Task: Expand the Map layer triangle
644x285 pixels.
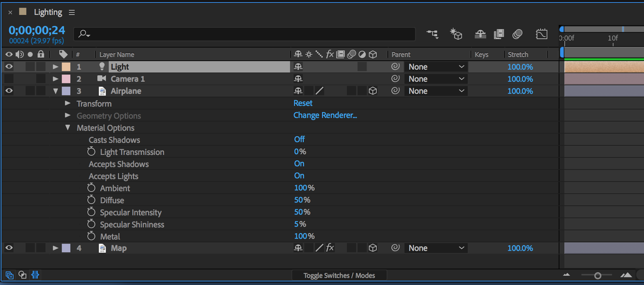Action: pyautogui.click(x=56, y=248)
